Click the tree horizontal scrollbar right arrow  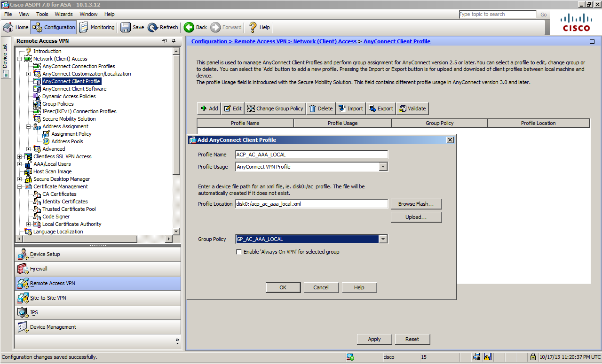(169, 239)
